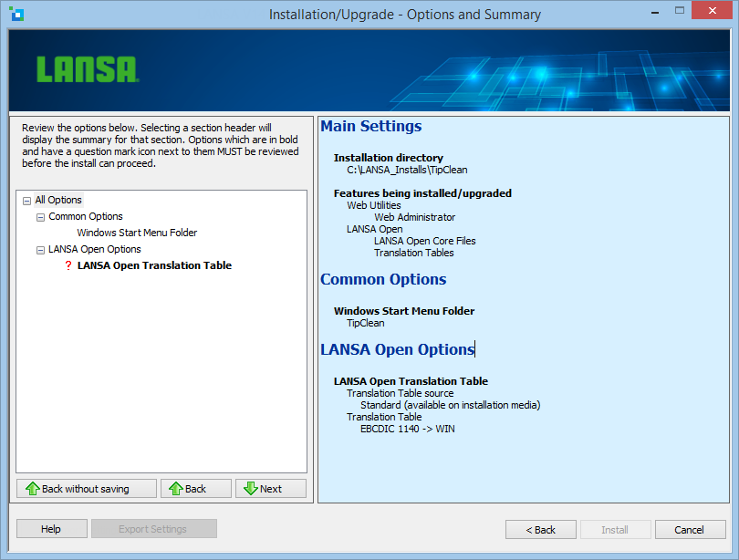Viewport: 739px width, 560px height.
Task: Minimize the installer window
Action: (655, 12)
